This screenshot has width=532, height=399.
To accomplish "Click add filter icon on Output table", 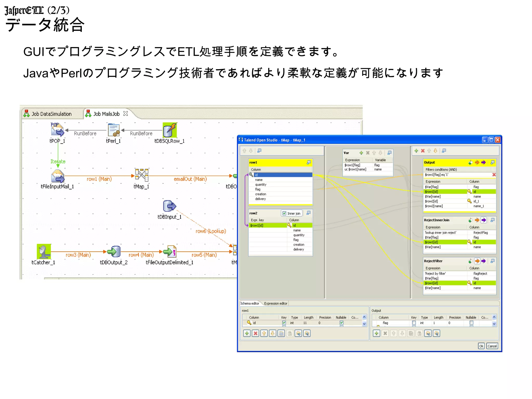I will [x=470, y=162].
